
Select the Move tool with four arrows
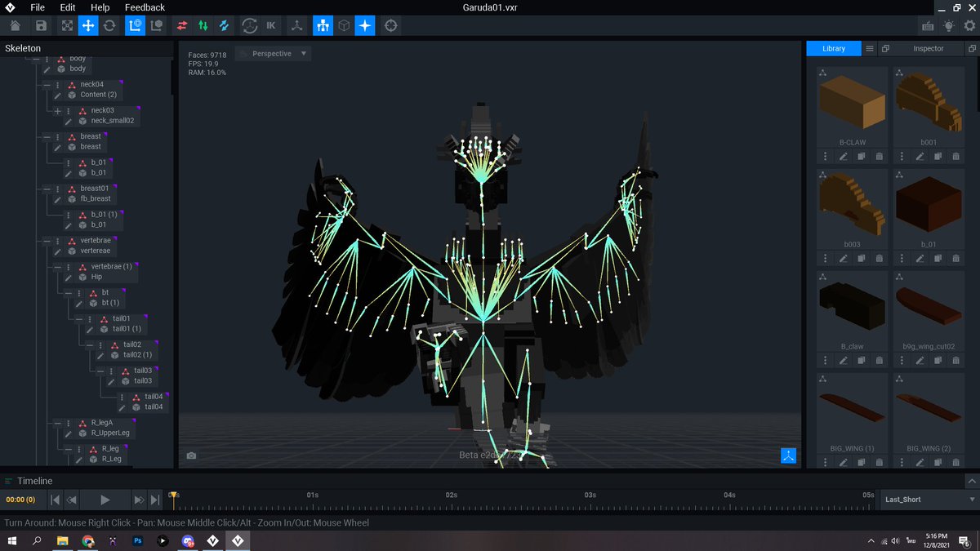tap(88, 26)
